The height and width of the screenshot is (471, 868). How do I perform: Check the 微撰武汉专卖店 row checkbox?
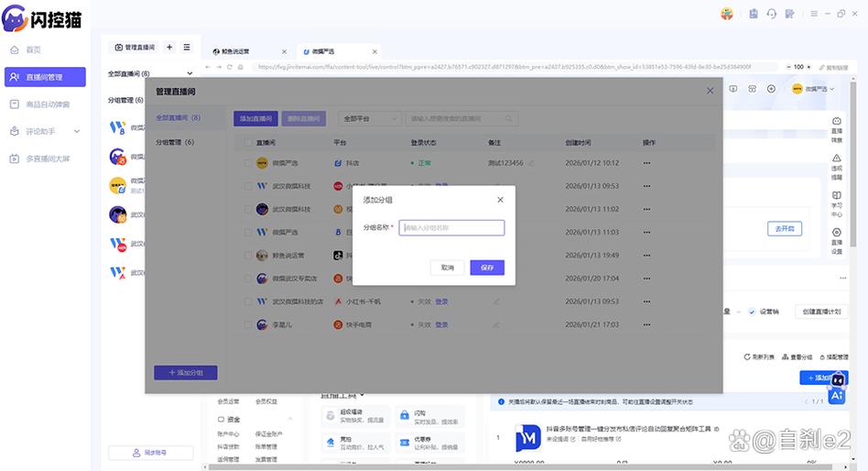point(248,279)
